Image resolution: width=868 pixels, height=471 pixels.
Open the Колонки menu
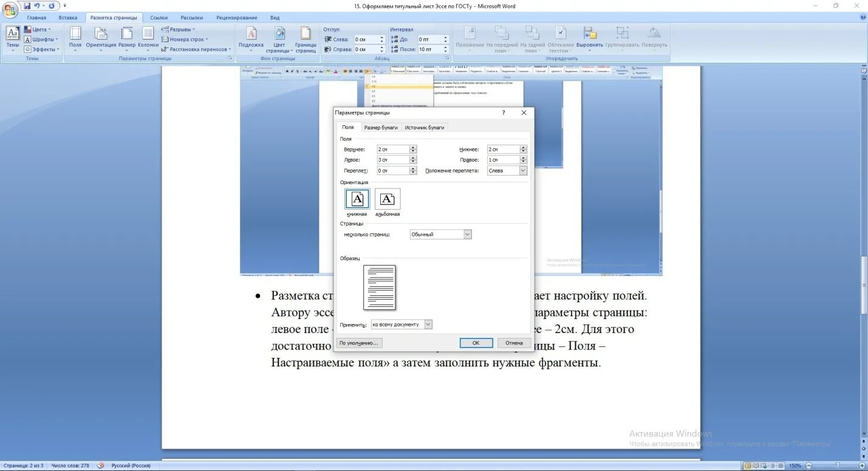[x=148, y=39]
